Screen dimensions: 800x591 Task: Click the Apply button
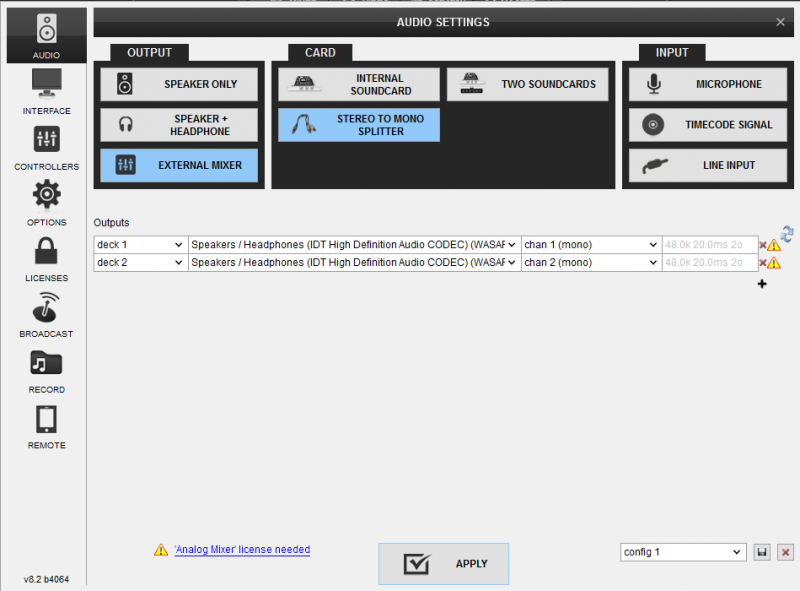[x=443, y=564]
